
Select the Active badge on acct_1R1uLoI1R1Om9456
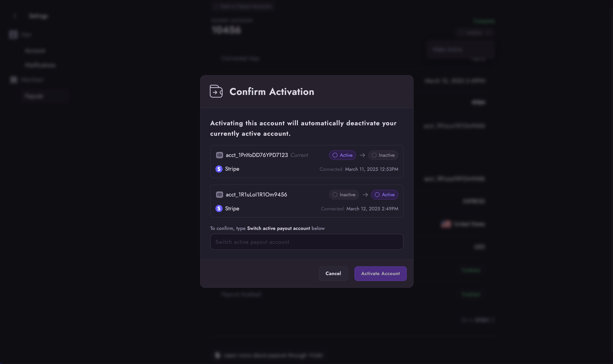pyautogui.click(x=384, y=195)
